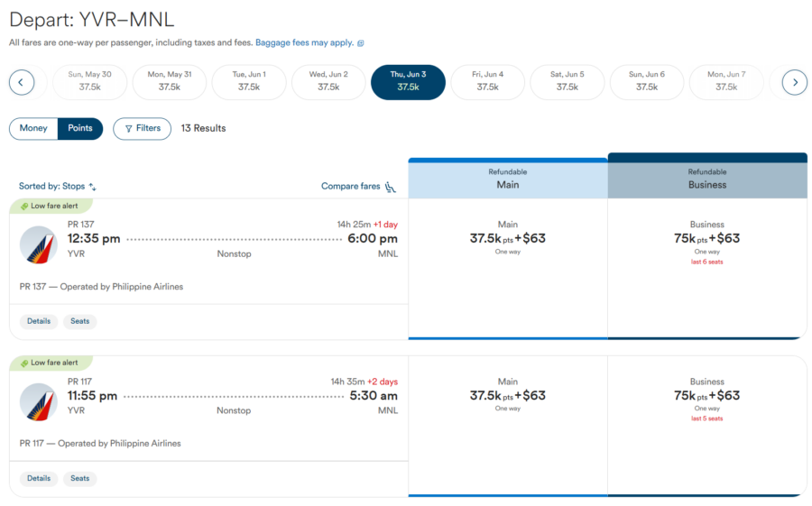Image resolution: width=812 pixels, height=506 pixels.
Task: Click Philippine Airlines logo for PR 117
Action: (x=38, y=402)
